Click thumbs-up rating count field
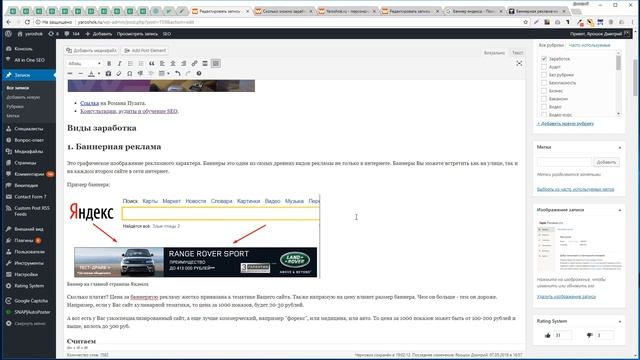The height and width of the screenshot is (360, 640). coord(563,335)
